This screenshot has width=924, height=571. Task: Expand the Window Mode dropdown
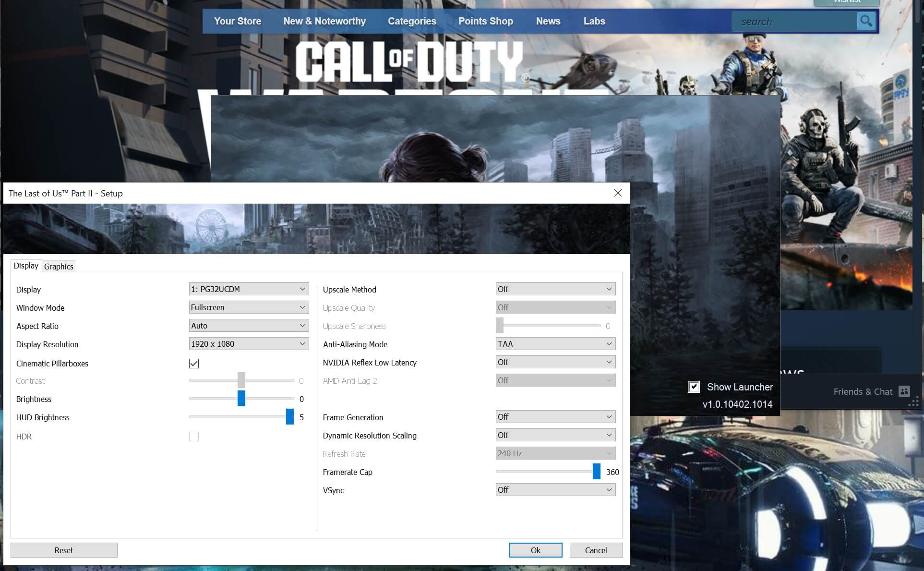tap(249, 307)
